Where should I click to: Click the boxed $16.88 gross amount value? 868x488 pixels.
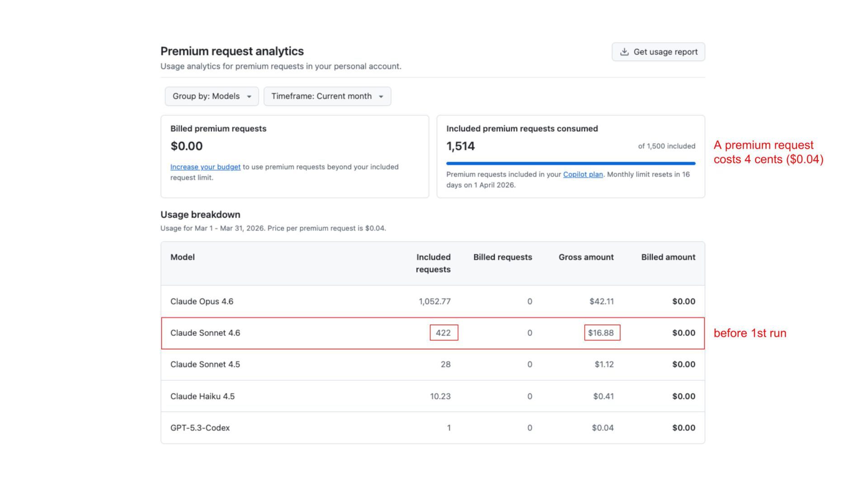click(x=601, y=333)
